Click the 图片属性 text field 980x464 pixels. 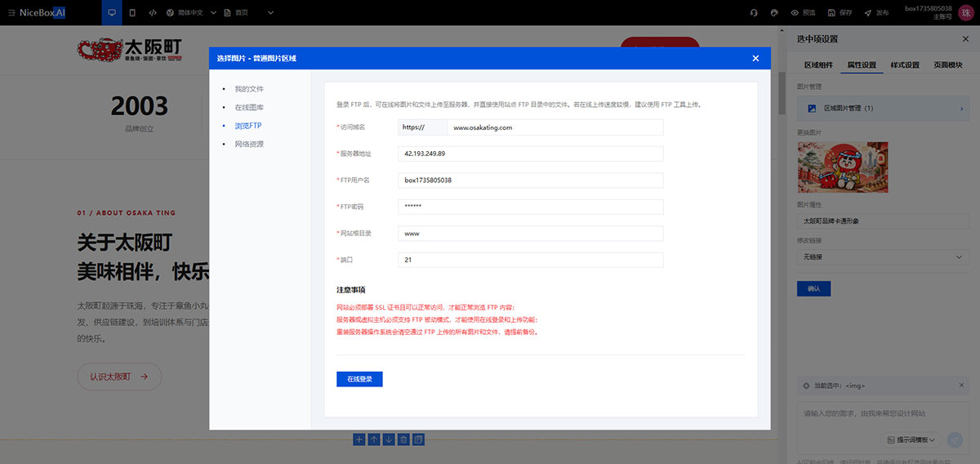click(x=884, y=221)
